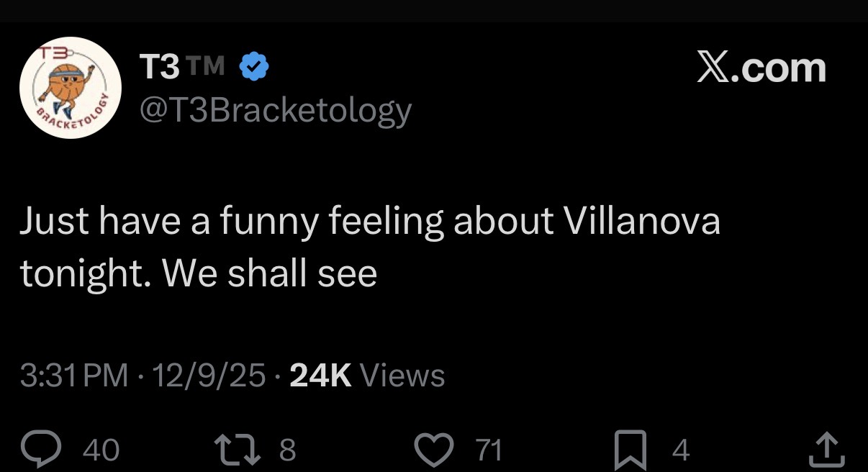The width and height of the screenshot is (868, 472).
Task: Click the like count of 71
Action: tap(489, 450)
